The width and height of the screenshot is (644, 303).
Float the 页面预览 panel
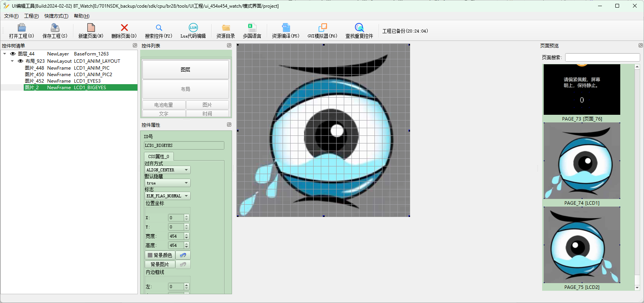[x=641, y=46]
